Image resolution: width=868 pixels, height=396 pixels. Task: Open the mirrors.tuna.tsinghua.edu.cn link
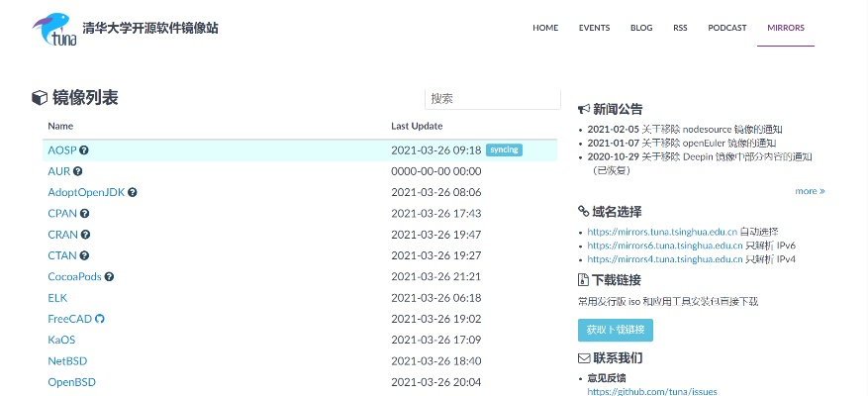[662, 232]
